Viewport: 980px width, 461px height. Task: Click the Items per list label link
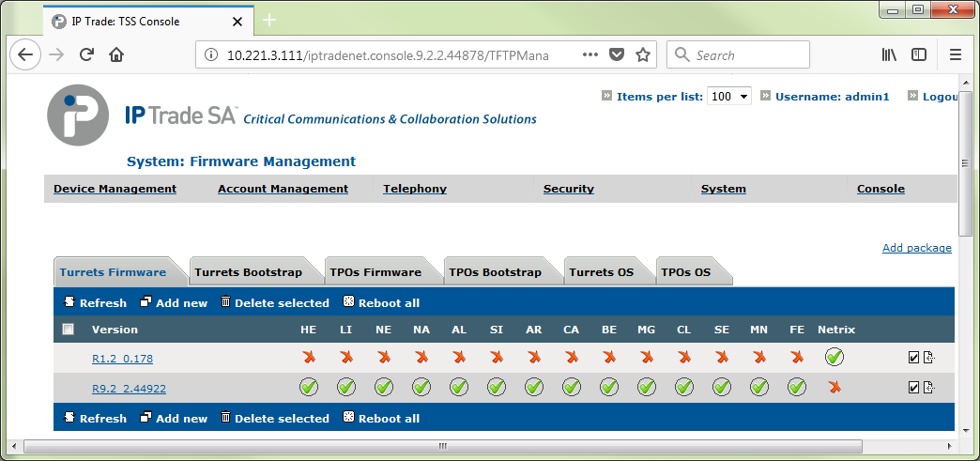[x=659, y=97]
